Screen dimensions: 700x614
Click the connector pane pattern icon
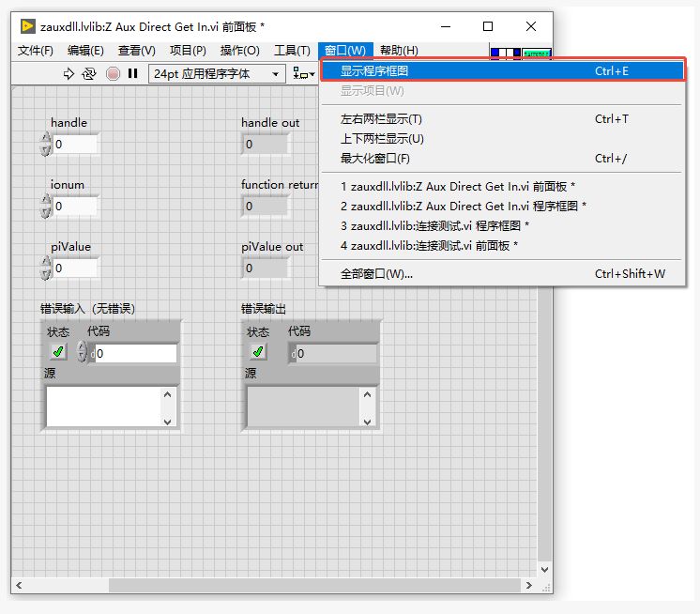506,56
